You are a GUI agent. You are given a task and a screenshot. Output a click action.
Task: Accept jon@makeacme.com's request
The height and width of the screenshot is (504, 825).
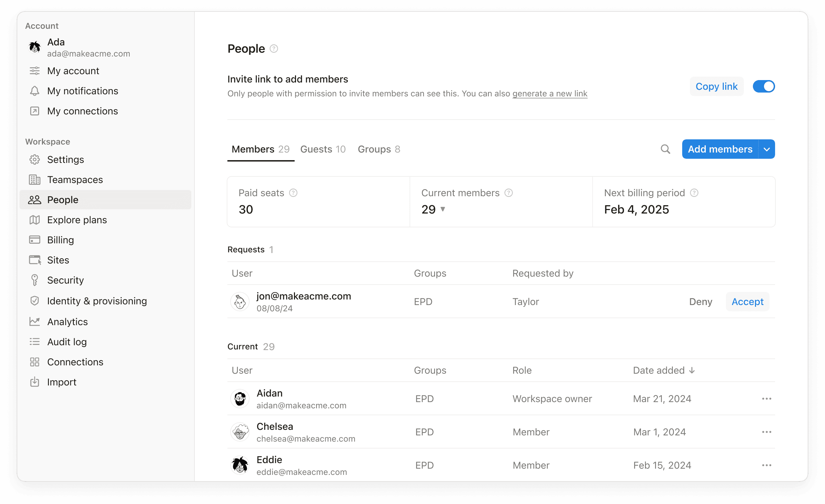(747, 302)
